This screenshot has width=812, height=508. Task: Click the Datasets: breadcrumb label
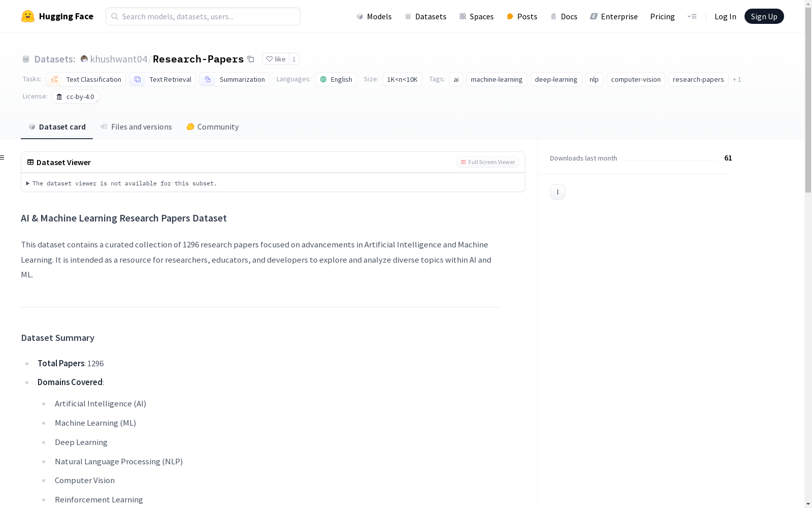point(55,59)
